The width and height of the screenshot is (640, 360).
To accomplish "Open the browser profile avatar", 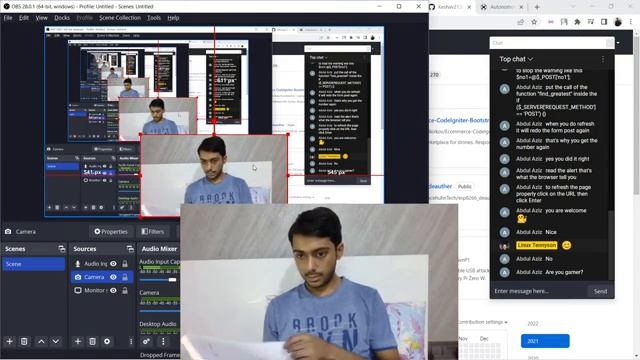I will tap(618, 22).
